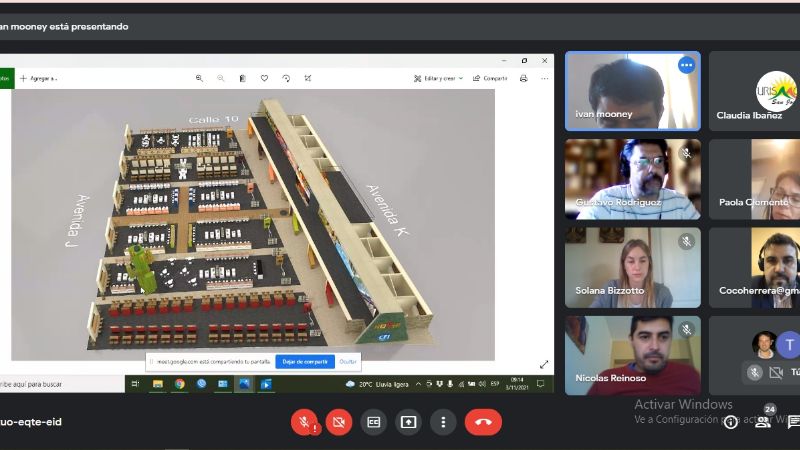Expand the fullscreen arrow on the photo
Viewport: 800px width, 450px height.
point(544,364)
